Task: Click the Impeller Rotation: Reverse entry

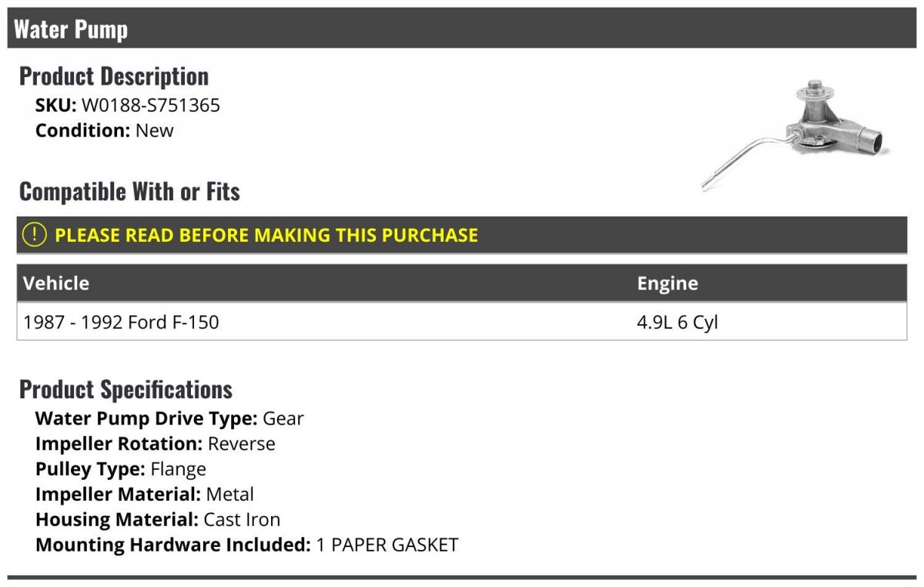Action: pos(155,444)
